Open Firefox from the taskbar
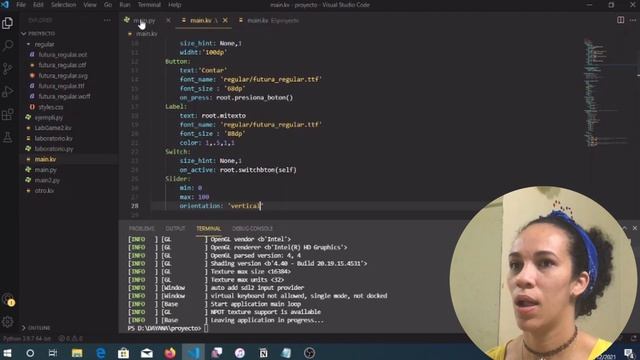Image resolution: width=640 pixels, height=360 pixels. (x=170, y=353)
